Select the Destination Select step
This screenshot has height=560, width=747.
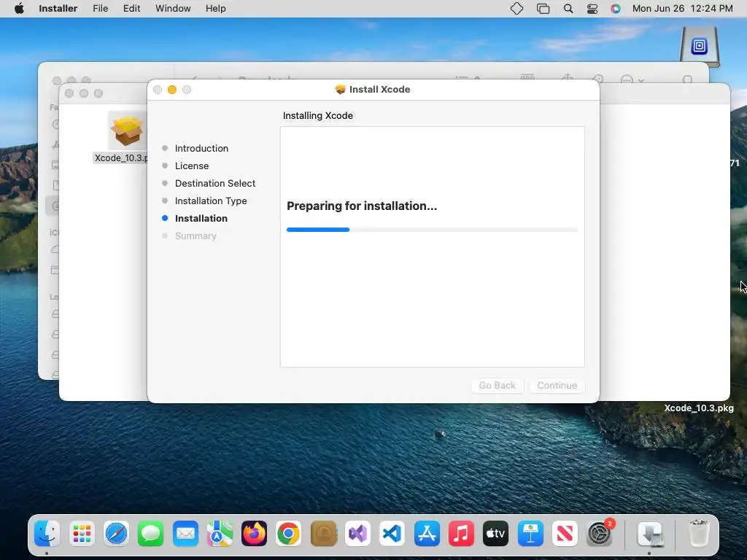click(x=215, y=183)
